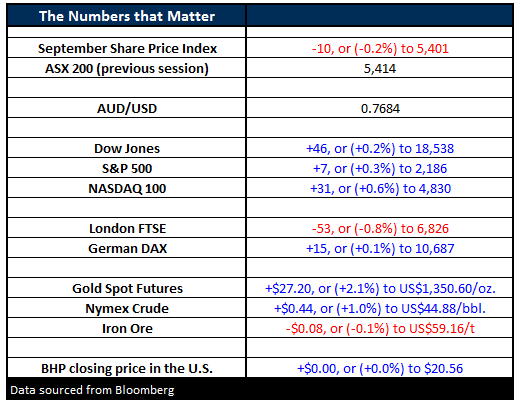Select the AUD/USD label cell

(127, 108)
